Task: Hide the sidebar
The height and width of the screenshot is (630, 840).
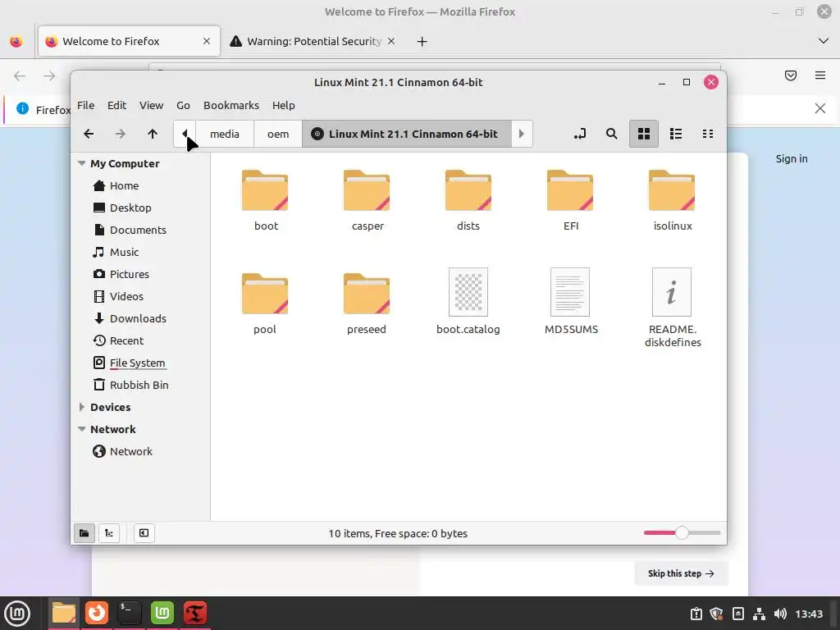Action: 144,533
